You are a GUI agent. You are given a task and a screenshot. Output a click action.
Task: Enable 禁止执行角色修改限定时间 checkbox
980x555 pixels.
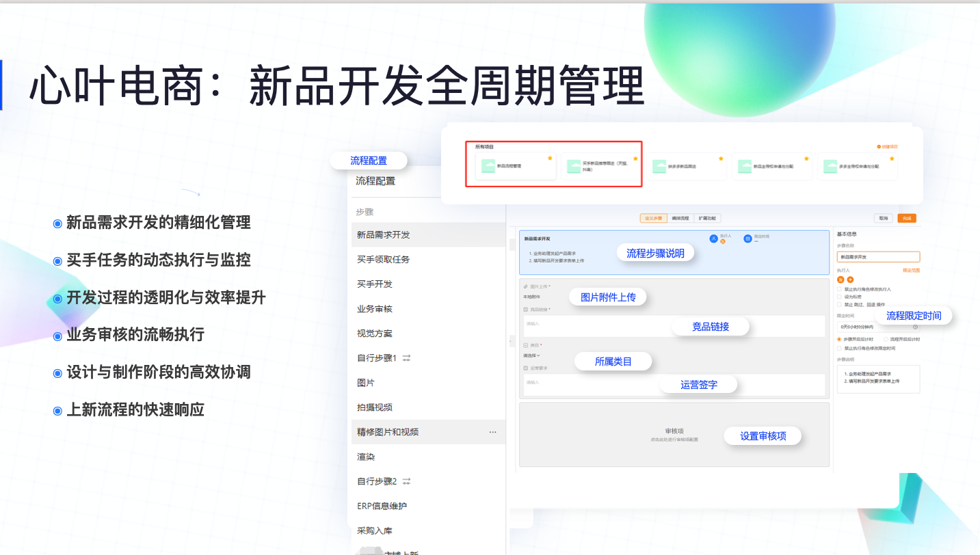839,348
